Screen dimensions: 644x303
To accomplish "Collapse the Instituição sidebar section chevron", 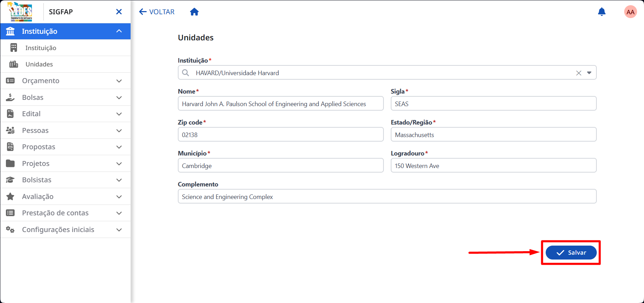I will tap(119, 31).
